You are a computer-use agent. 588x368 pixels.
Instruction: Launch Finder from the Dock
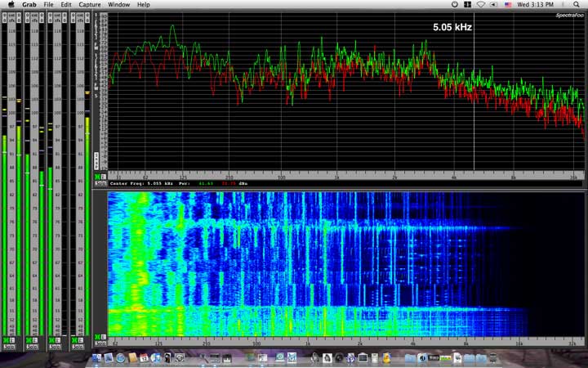(x=96, y=357)
